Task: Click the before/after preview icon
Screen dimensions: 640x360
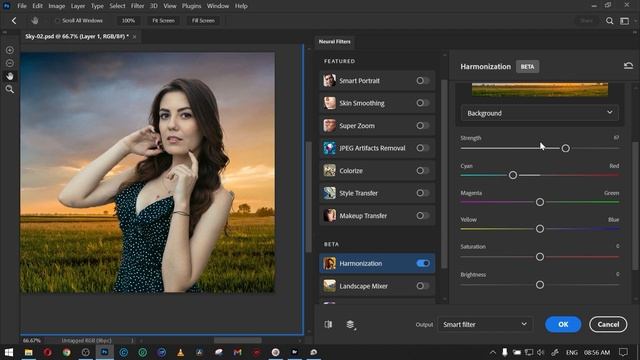Action: coord(328,324)
